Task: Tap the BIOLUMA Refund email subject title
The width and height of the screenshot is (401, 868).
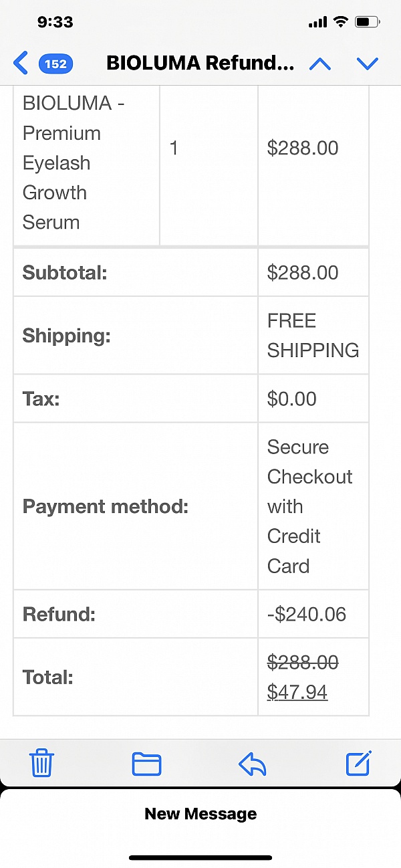Action: (x=200, y=64)
